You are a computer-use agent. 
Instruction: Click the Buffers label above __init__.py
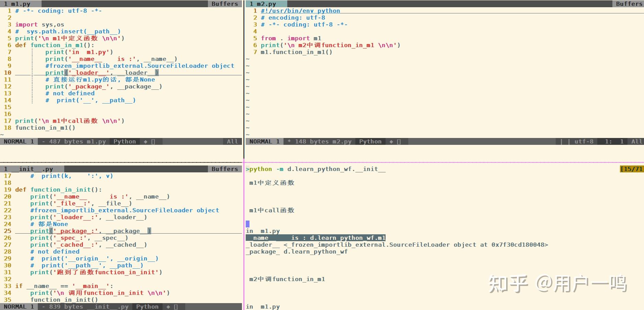pos(225,169)
